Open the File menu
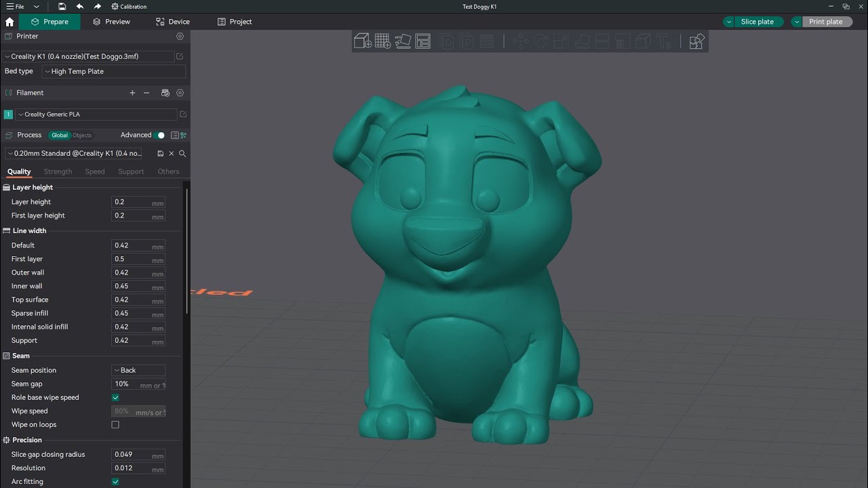This screenshot has height=488, width=868. point(15,6)
